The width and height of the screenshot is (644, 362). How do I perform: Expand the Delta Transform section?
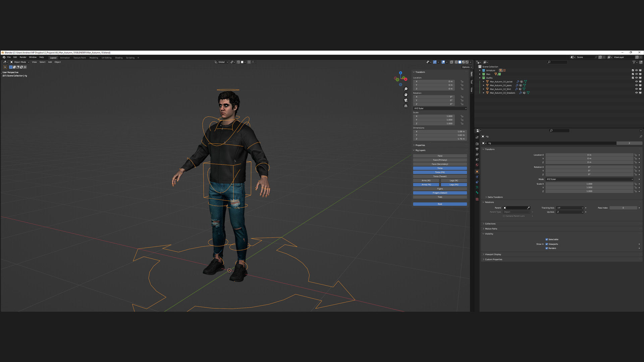coord(495,197)
